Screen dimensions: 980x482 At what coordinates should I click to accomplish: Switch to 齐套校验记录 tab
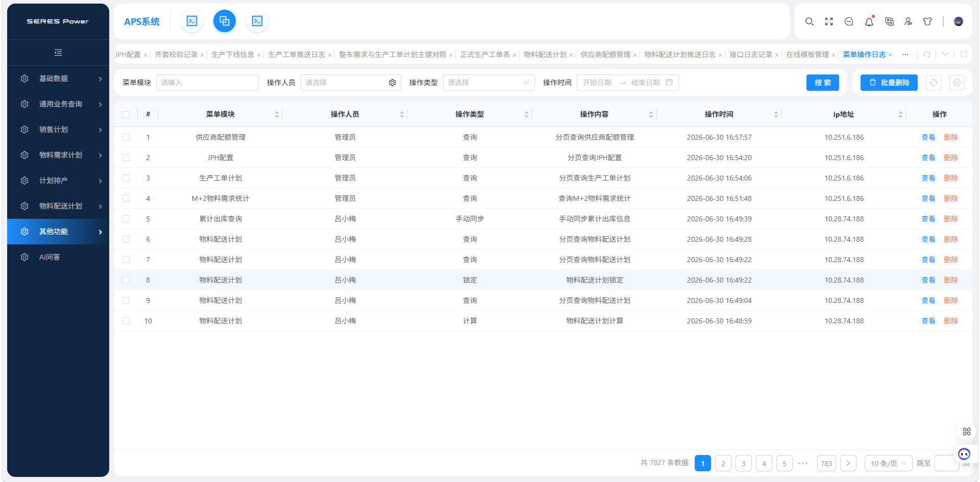[176, 55]
